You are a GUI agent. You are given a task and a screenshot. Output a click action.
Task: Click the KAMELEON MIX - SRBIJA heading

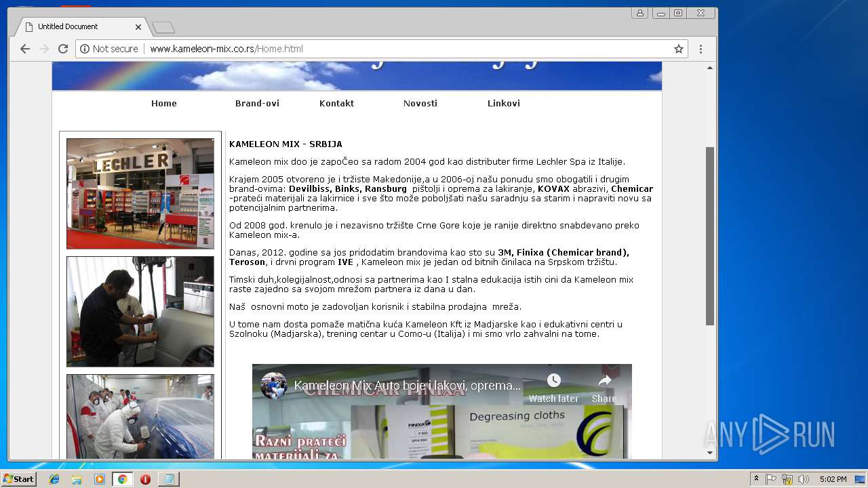(285, 144)
